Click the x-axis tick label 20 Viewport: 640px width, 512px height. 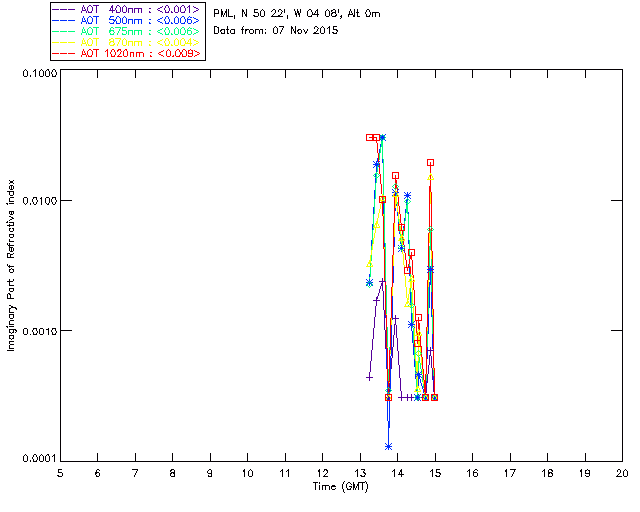[622, 474]
